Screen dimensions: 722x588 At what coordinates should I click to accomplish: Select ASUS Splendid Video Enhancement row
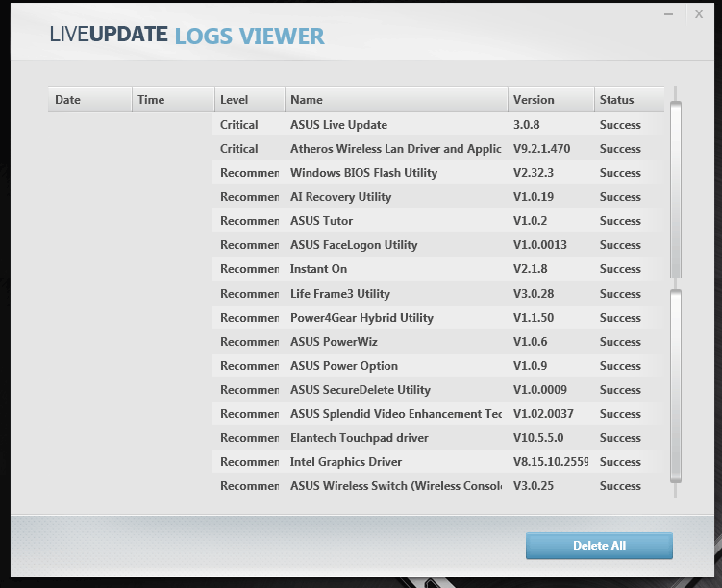[x=437, y=414]
